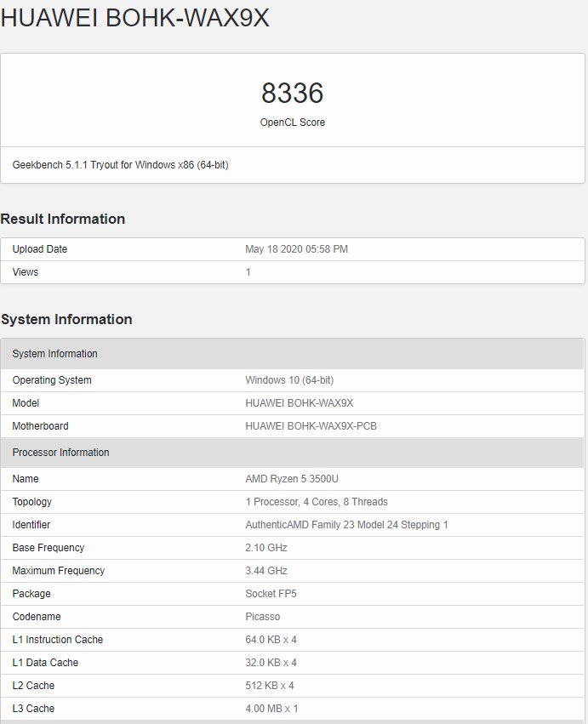Screen dimensions: 588x724
Task: Click the Model row label
Action: (26, 403)
